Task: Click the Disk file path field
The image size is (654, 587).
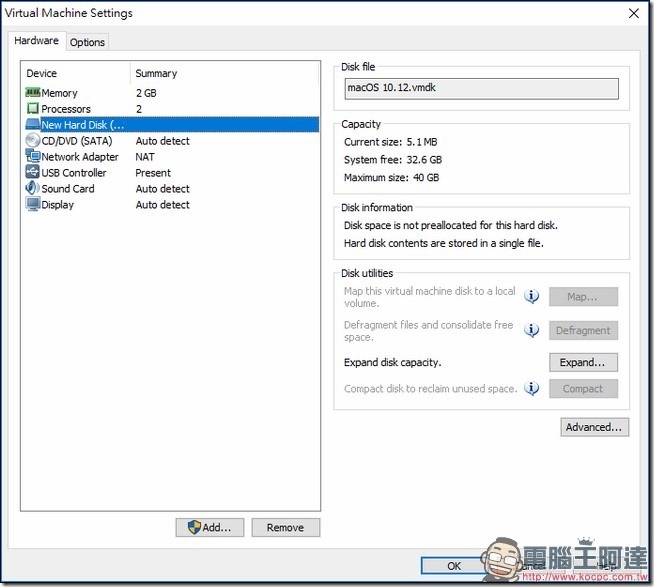Action: pos(481,88)
